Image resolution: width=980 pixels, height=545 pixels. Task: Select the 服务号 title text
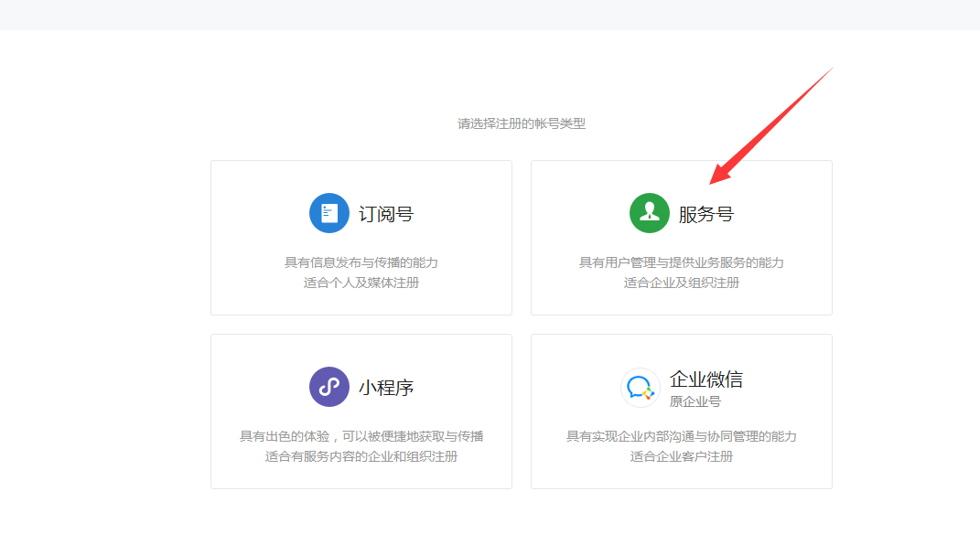pos(705,214)
